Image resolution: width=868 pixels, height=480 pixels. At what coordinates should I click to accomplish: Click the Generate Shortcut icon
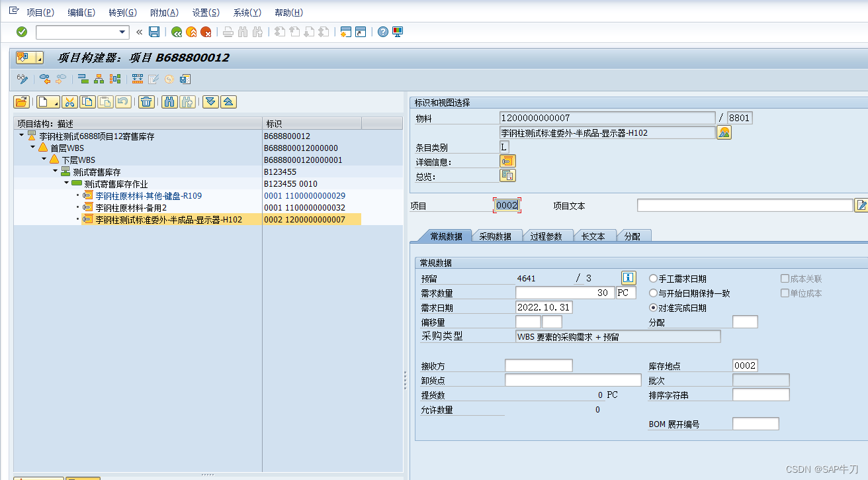[361, 32]
